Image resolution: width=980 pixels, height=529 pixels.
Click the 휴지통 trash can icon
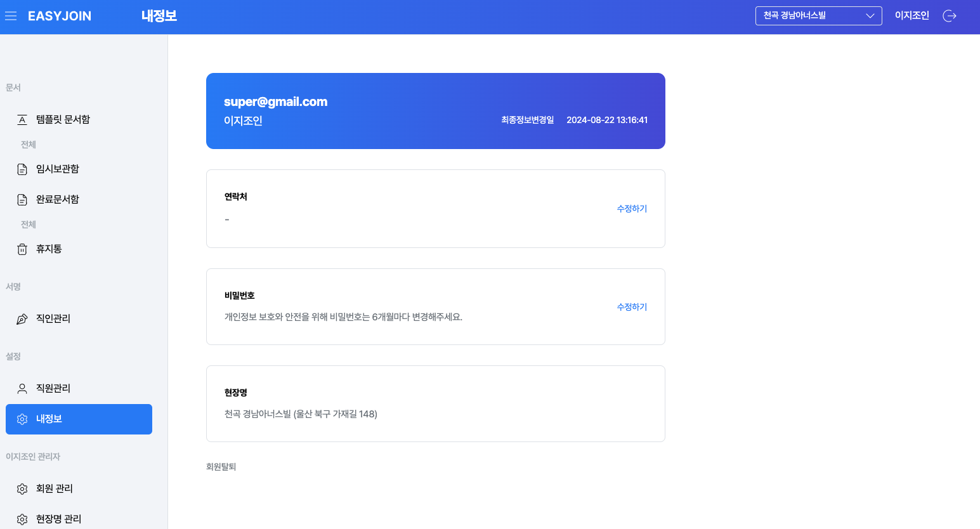tap(22, 249)
